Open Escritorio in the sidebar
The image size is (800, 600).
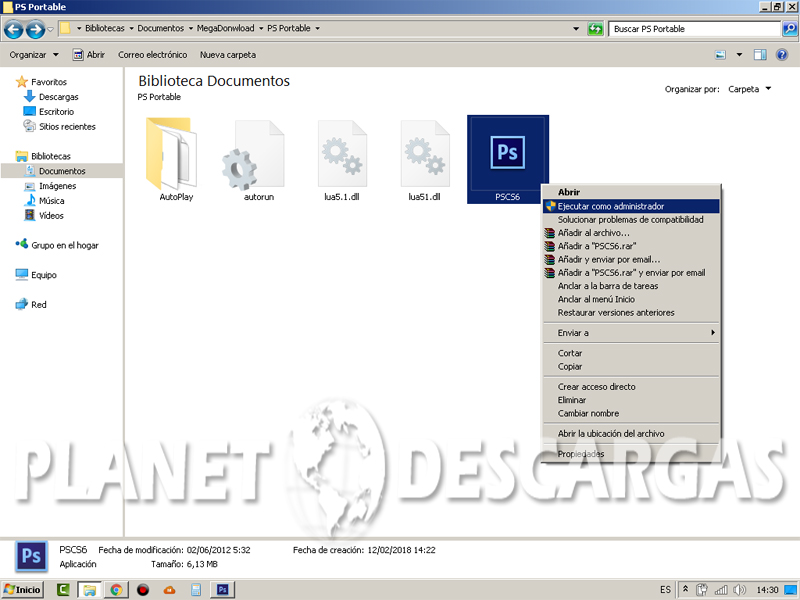coord(56,112)
